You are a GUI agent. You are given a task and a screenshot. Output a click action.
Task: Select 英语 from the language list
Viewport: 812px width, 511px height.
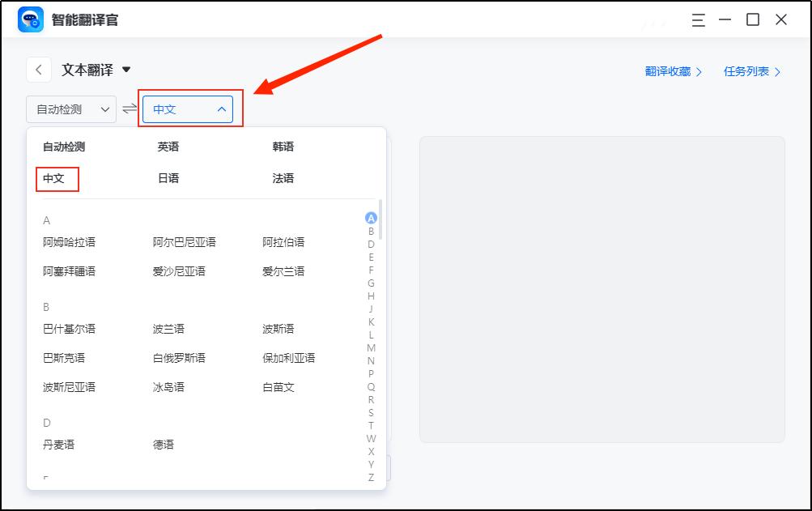point(169,147)
